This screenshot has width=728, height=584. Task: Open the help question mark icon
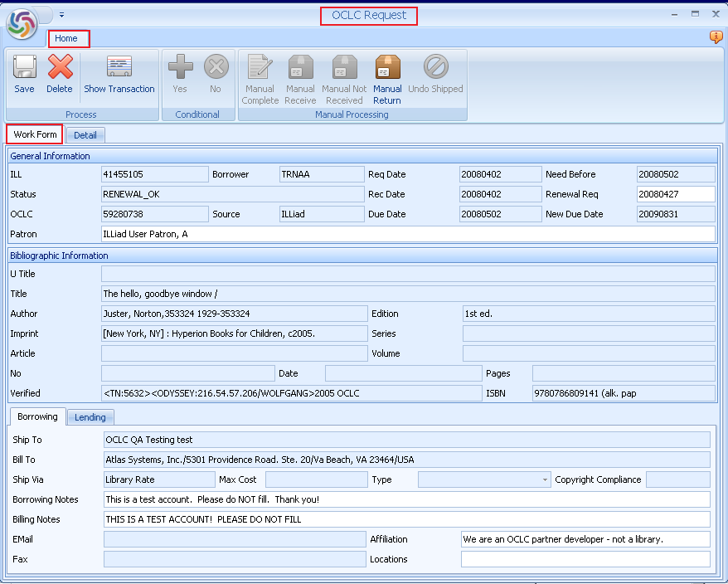[x=716, y=37]
